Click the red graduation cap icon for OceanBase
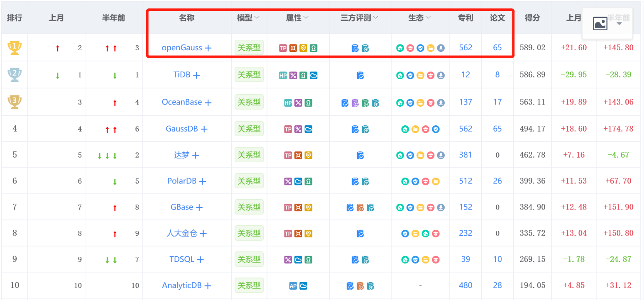Viewport: 644px width, 300px height. (431, 102)
